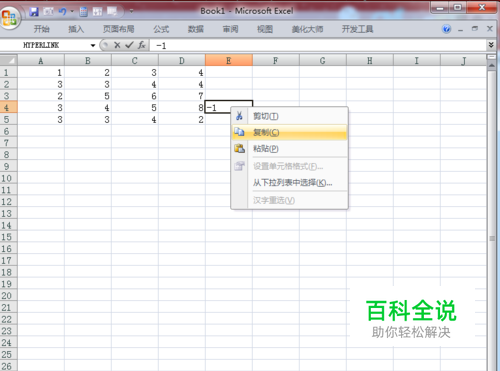
Task: Switch to the 页面布局 tab
Action: pos(118,29)
